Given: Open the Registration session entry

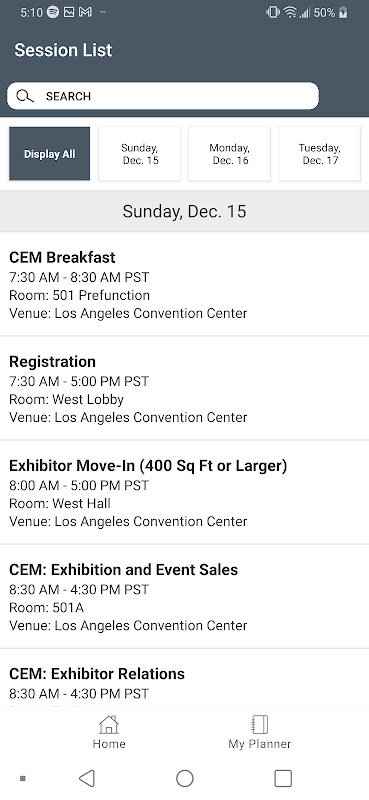Looking at the screenshot, I should tap(184, 388).
